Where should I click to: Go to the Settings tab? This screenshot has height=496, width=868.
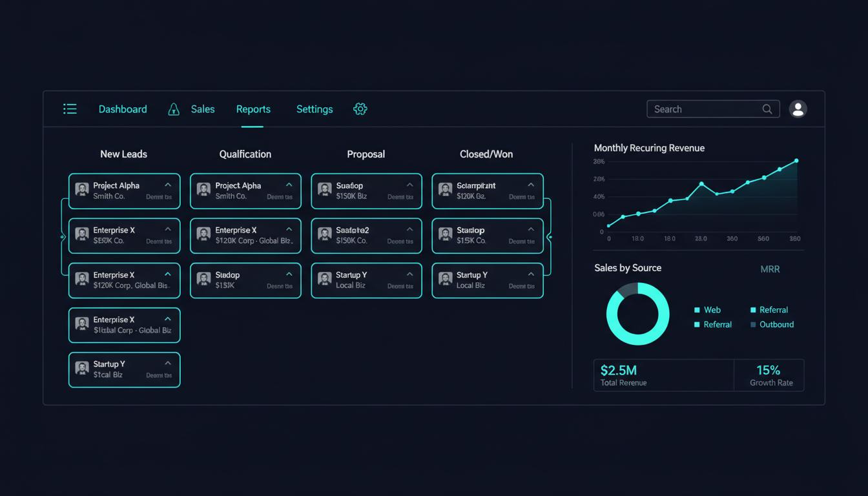pyautogui.click(x=315, y=109)
